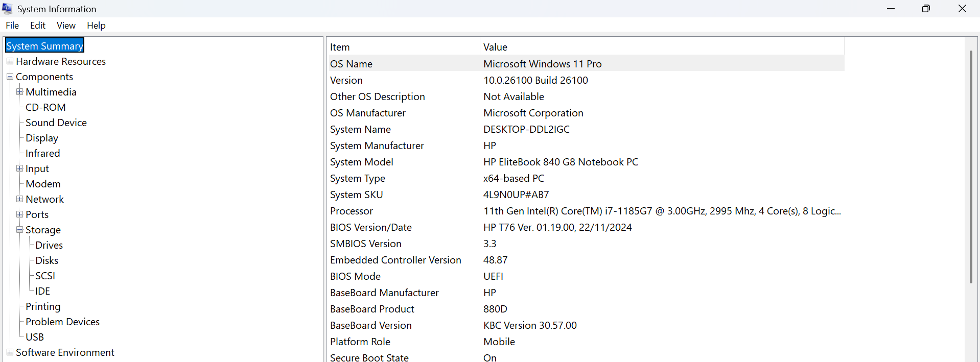Select the Input tree item
980x362 pixels.
click(x=37, y=168)
